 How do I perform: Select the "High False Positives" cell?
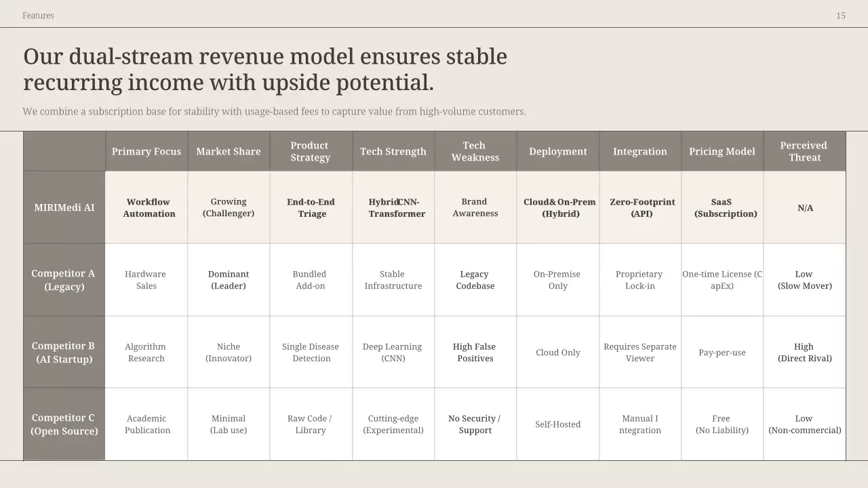(x=475, y=352)
